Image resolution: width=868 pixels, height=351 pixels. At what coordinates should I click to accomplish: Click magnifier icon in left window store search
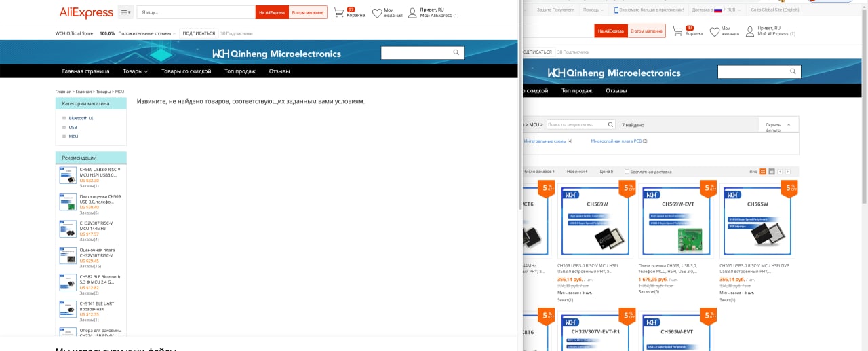[456, 52]
